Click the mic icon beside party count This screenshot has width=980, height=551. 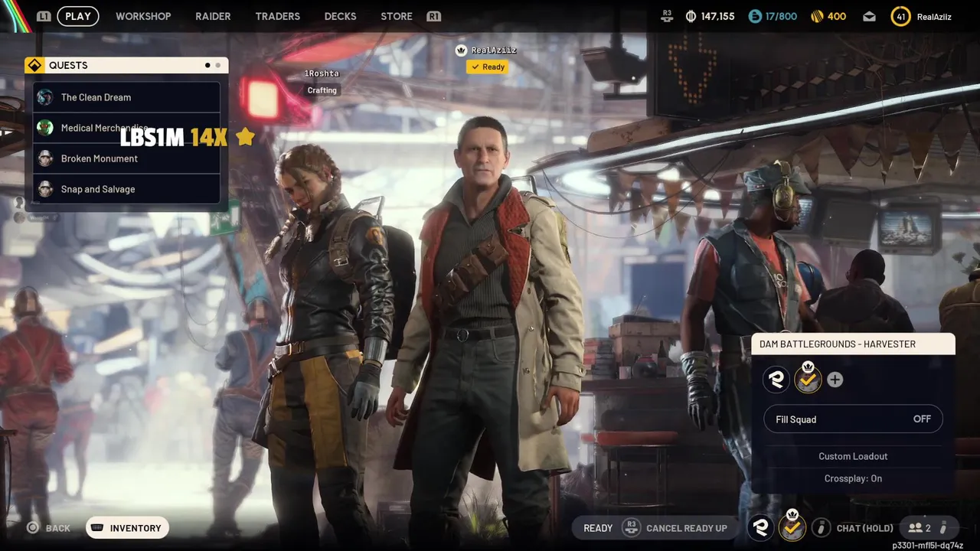[x=943, y=527]
